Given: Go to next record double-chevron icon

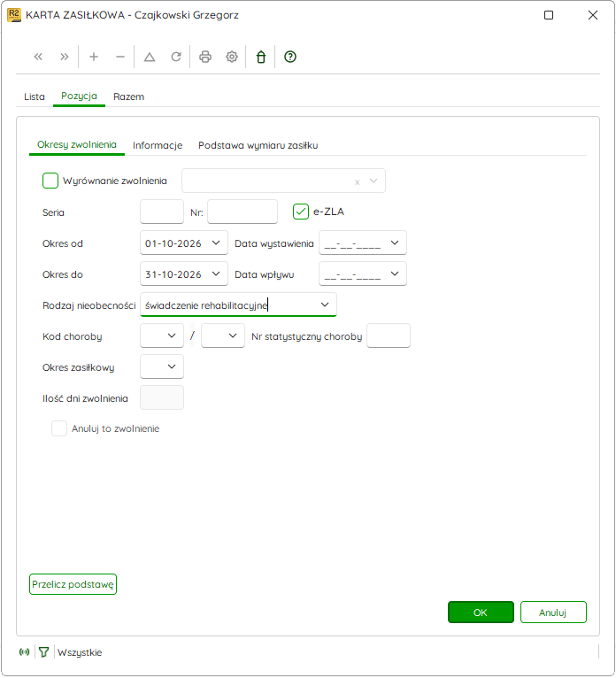Looking at the screenshot, I should pyautogui.click(x=65, y=57).
